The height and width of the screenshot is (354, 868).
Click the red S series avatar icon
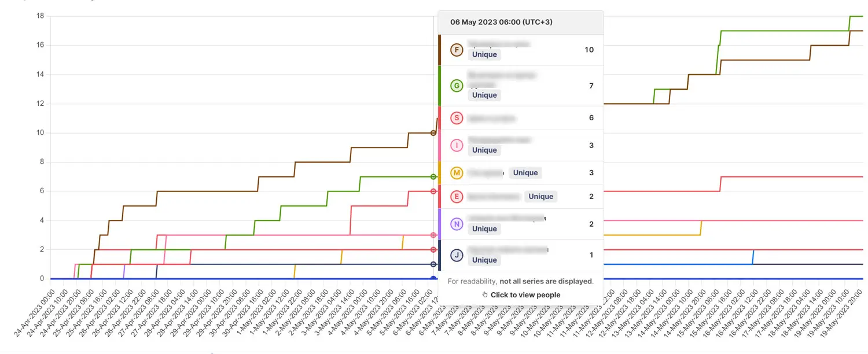(457, 117)
